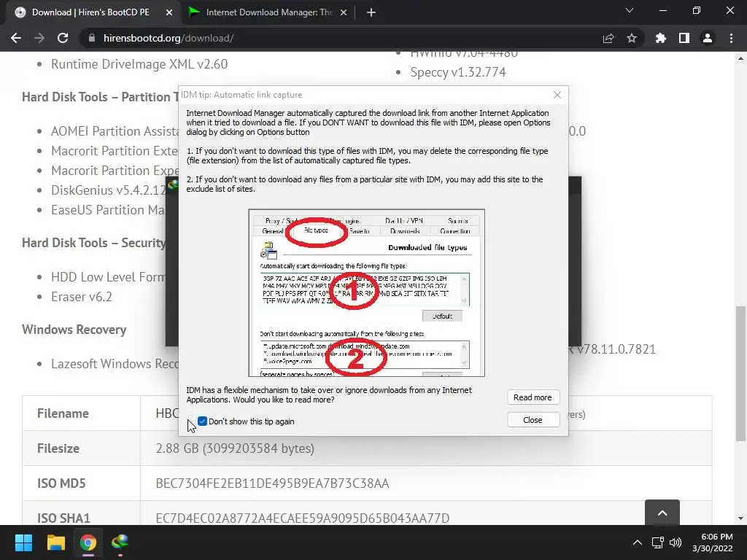Screen dimensions: 747x560
Task: Close the Internet Download Manager tab
Action: (x=344, y=12)
